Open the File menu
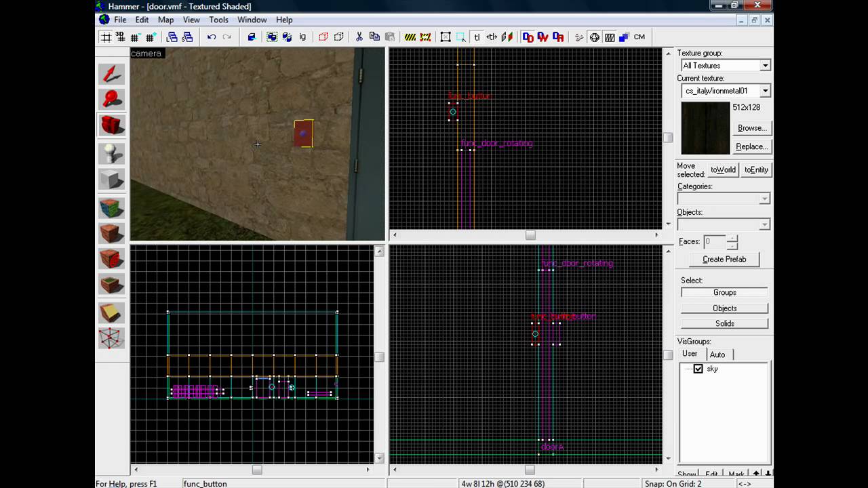The height and width of the screenshot is (488, 868). click(x=120, y=20)
